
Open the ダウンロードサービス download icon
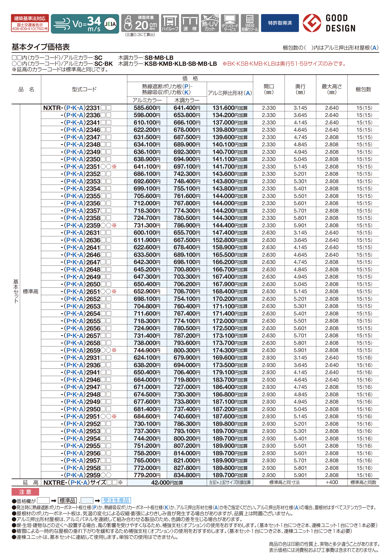click(x=230, y=23)
